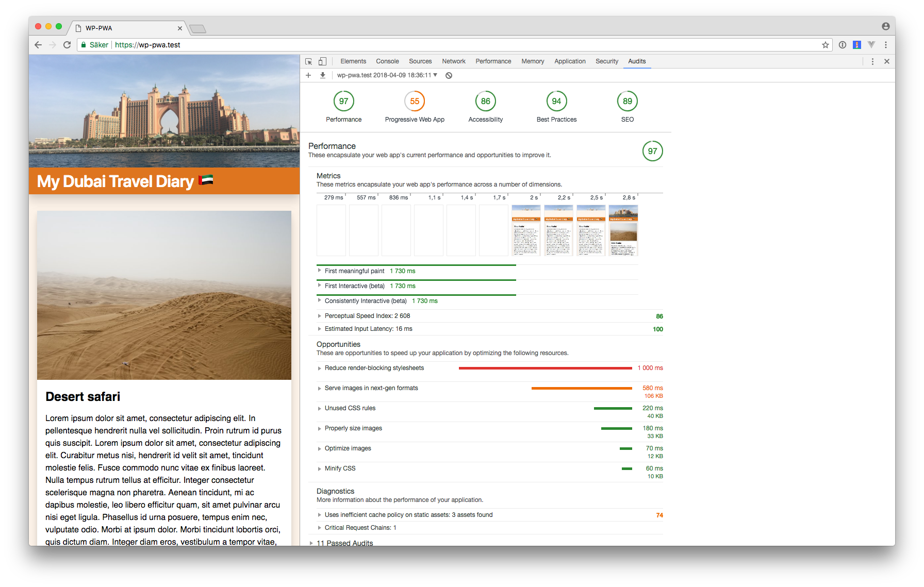This screenshot has height=587, width=924.
Task: Click the Desert safari sand dune image
Action: tap(164, 295)
